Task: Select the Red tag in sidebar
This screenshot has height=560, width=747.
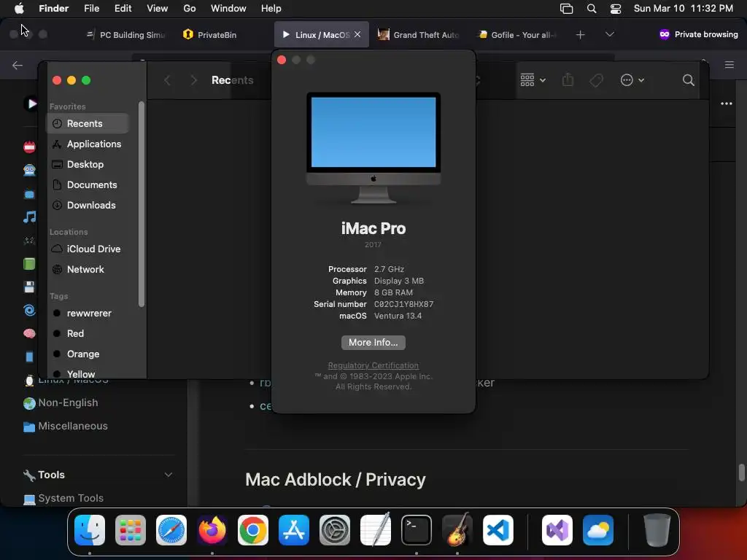Action: click(88, 334)
